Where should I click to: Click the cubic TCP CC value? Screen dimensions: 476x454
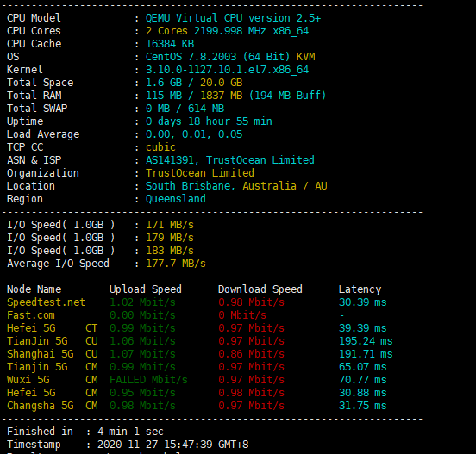(160, 147)
